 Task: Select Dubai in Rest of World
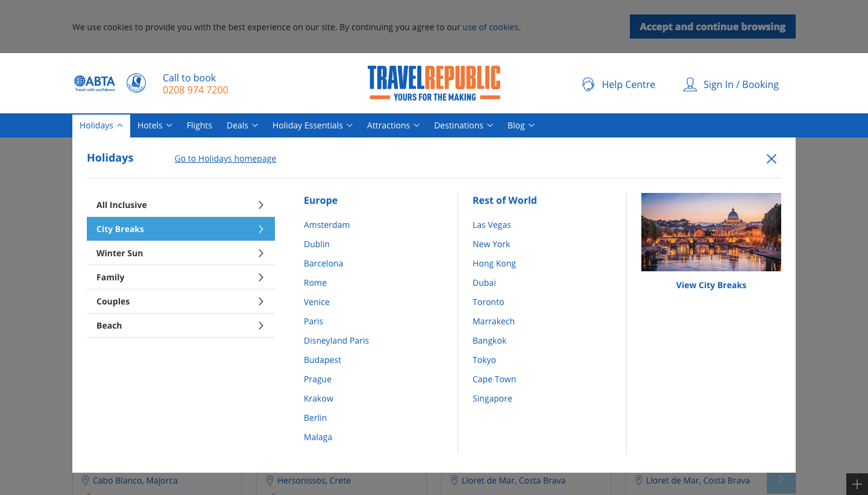(x=484, y=283)
